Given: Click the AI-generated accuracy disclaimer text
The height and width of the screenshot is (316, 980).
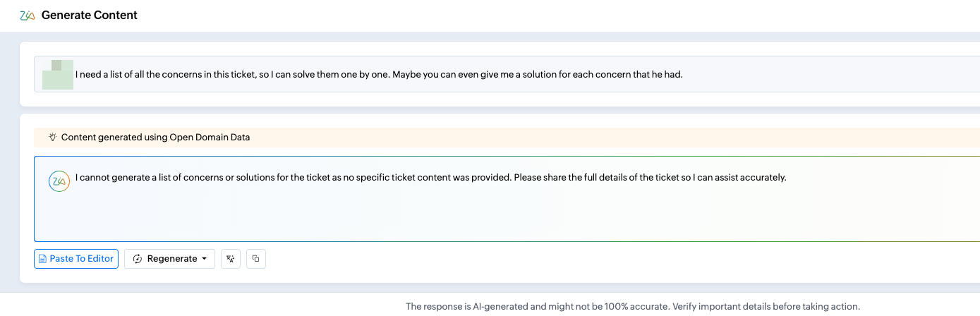Looking at the screenshot, I should pos(633,307).
